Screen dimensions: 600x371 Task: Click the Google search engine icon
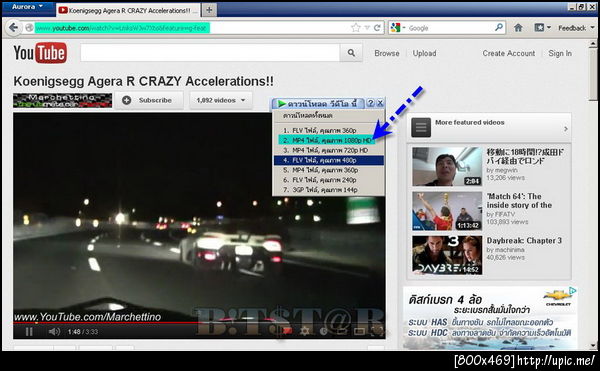click(395, 28)
